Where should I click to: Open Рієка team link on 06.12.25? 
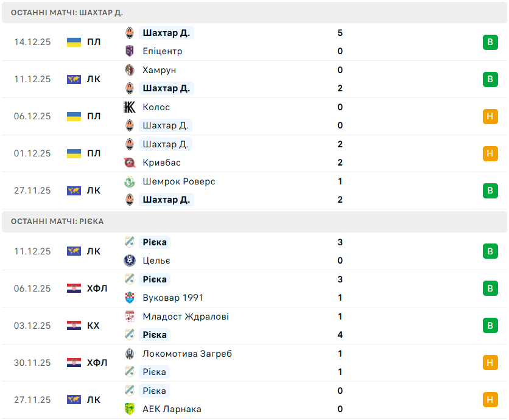tap(155, 279)
